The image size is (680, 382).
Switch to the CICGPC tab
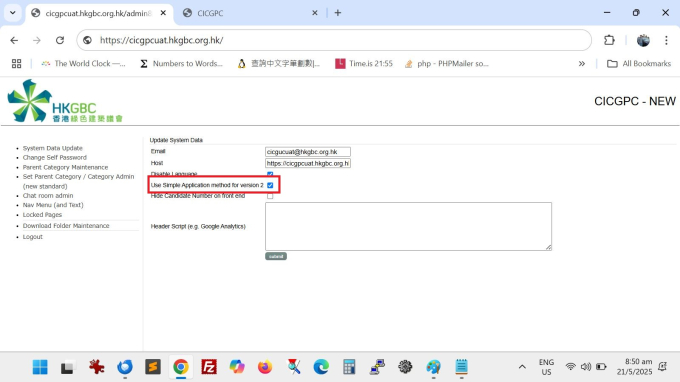click(x=248, y=13)
